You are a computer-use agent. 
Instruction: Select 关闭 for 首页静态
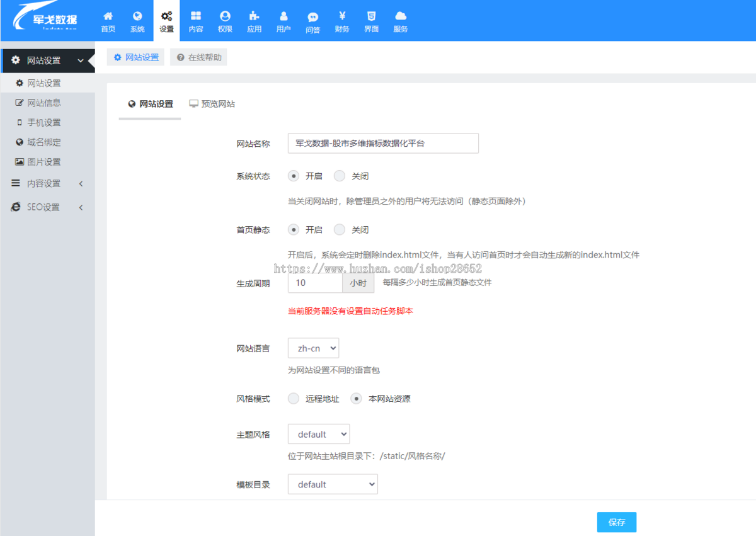(340, 230)
